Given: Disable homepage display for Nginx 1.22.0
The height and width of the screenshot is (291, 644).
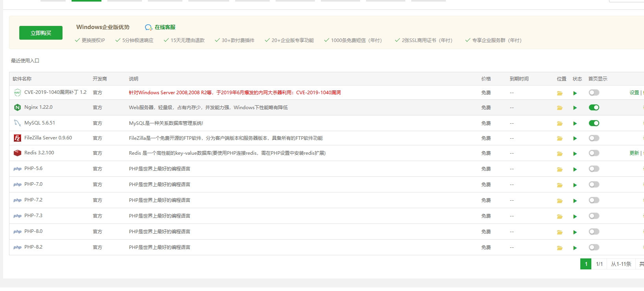Looking at the screenshot, I should click(x=594, y=108).
